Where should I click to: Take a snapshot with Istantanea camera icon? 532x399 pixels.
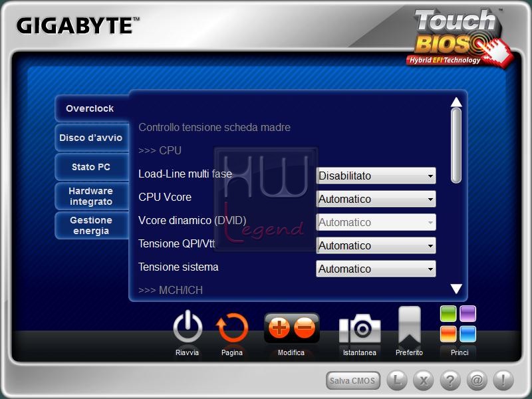point(360,328)
